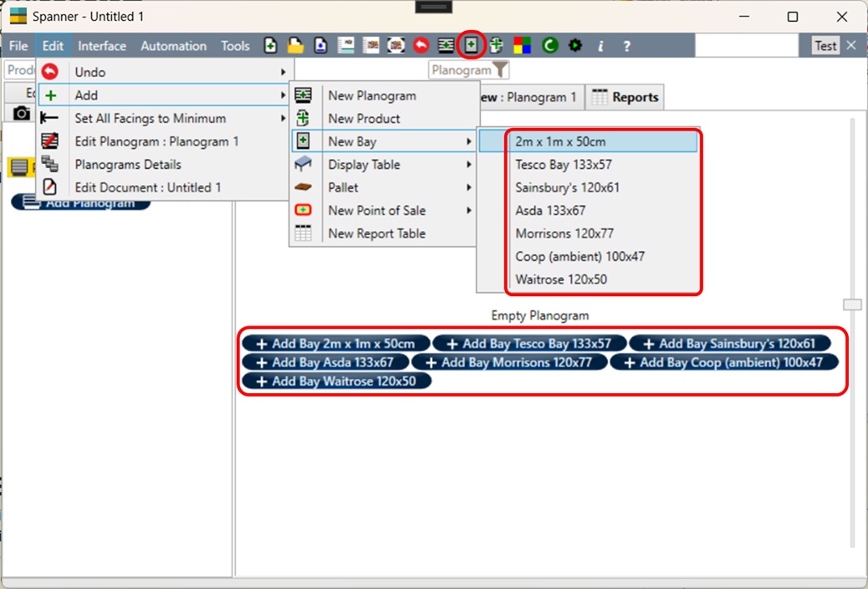Screen dimensions: 868x589
Task: Click the question mark help toolbar icon
Action: coord(626,46)
